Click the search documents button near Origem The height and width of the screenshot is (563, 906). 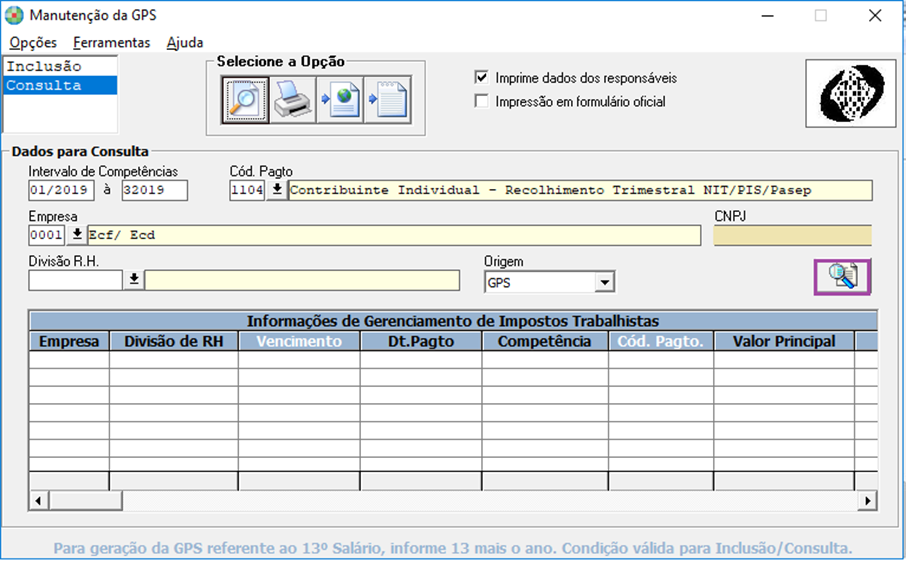coord(842,277)
